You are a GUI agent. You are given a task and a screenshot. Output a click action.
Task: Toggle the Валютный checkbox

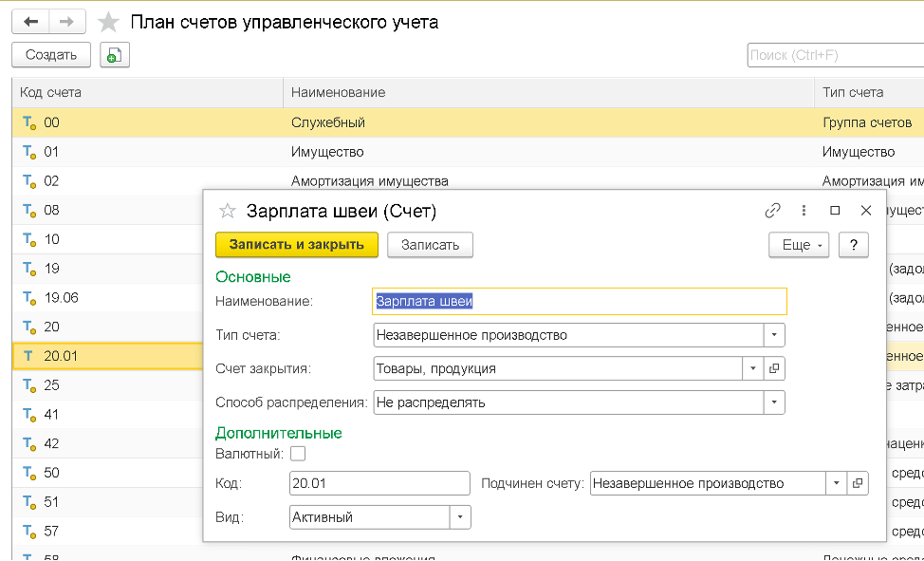[298, 454]
